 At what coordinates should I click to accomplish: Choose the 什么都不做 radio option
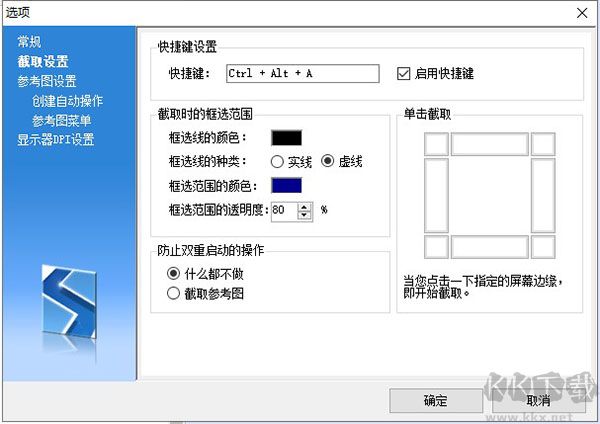coord(173,274)
